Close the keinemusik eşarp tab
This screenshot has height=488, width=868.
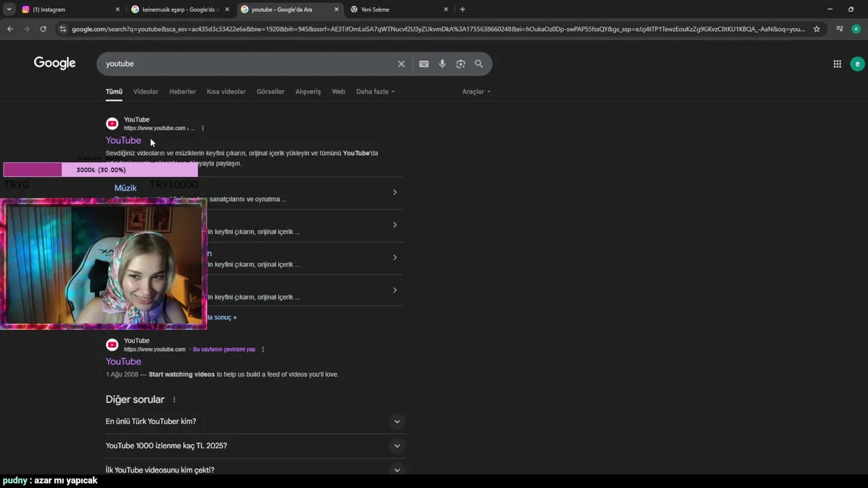[227, 9]
